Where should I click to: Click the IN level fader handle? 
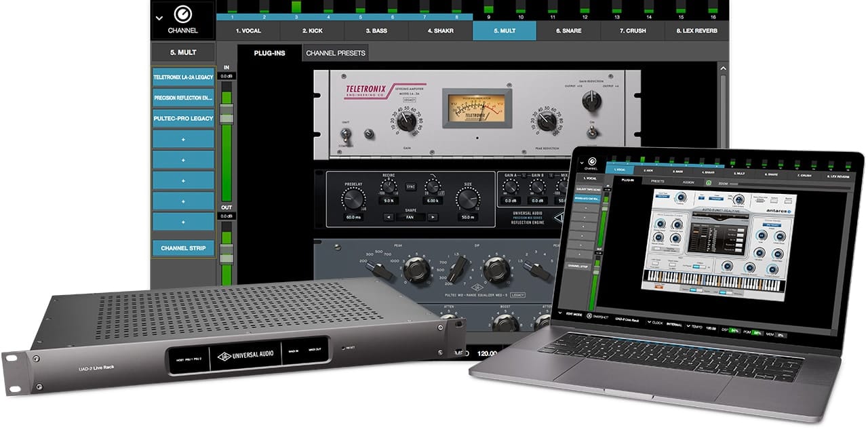pos(226,115)
